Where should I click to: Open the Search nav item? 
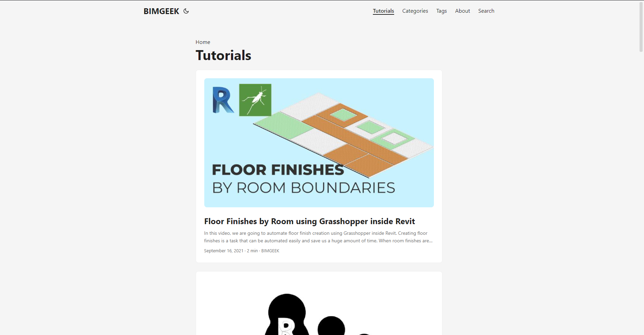486,11
